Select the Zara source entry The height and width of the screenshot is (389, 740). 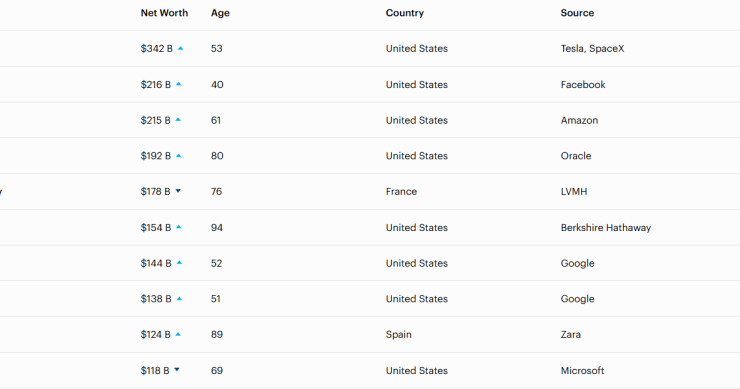tap(571, 335)
